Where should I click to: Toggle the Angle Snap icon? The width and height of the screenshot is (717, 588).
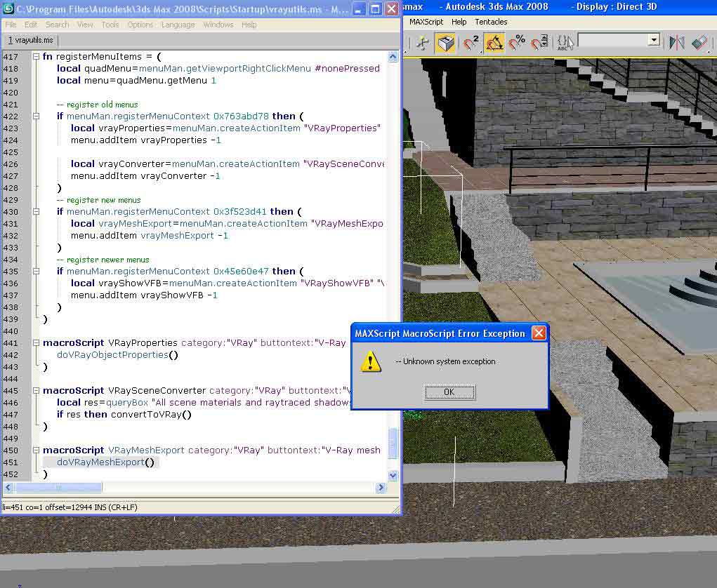pyautogui.click(x=494, y=43)
